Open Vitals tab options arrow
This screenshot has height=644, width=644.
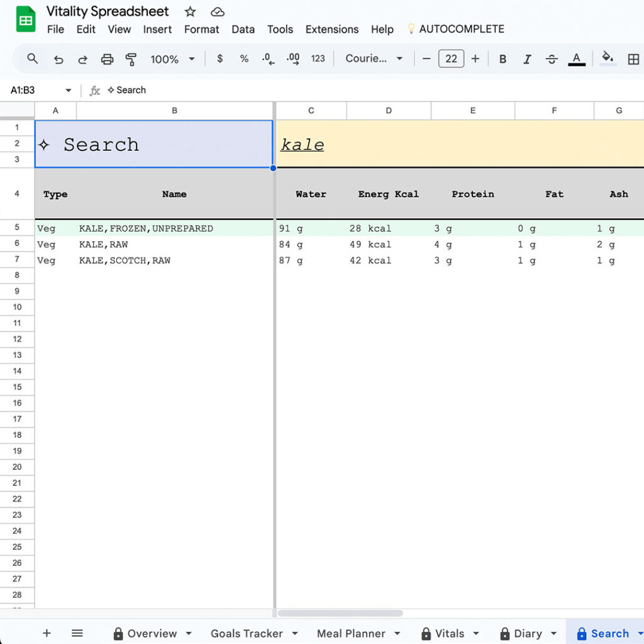476,633
